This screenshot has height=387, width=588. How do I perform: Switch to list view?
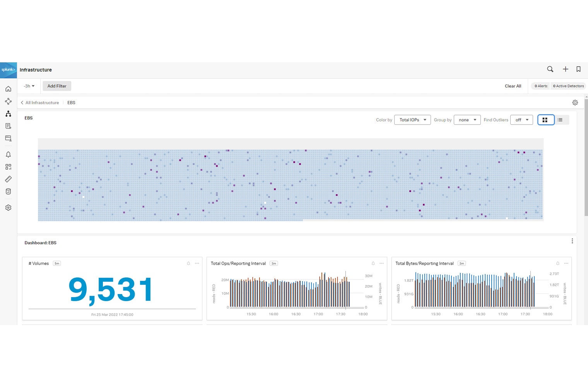(x=561, y=120)
